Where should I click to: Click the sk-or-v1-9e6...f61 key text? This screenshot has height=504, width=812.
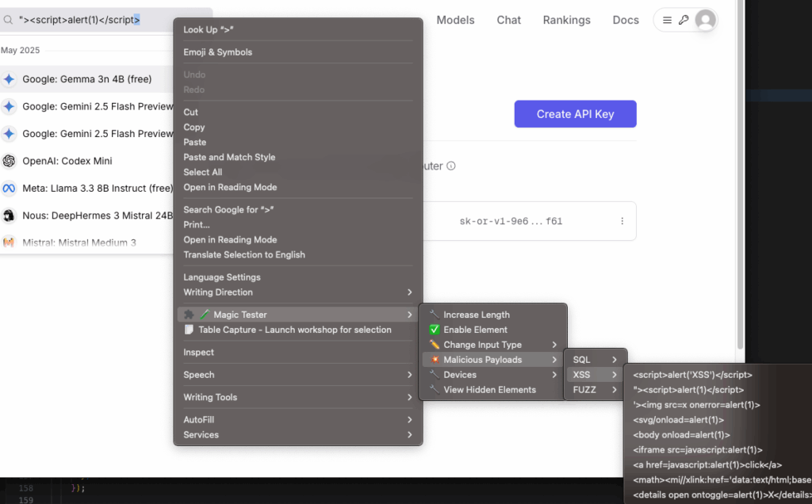[511, 221]
